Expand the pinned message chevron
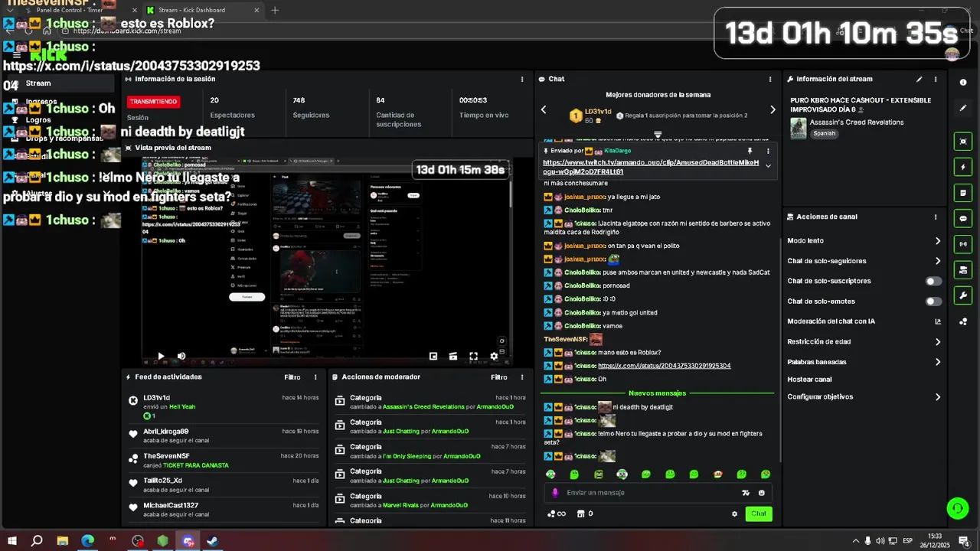The image size is (980, 551). 768,166
